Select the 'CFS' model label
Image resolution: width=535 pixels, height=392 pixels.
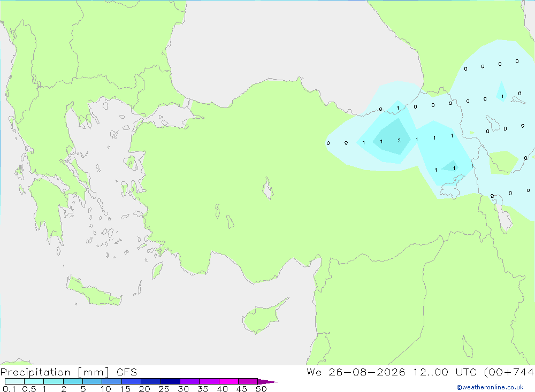(127, 372)
